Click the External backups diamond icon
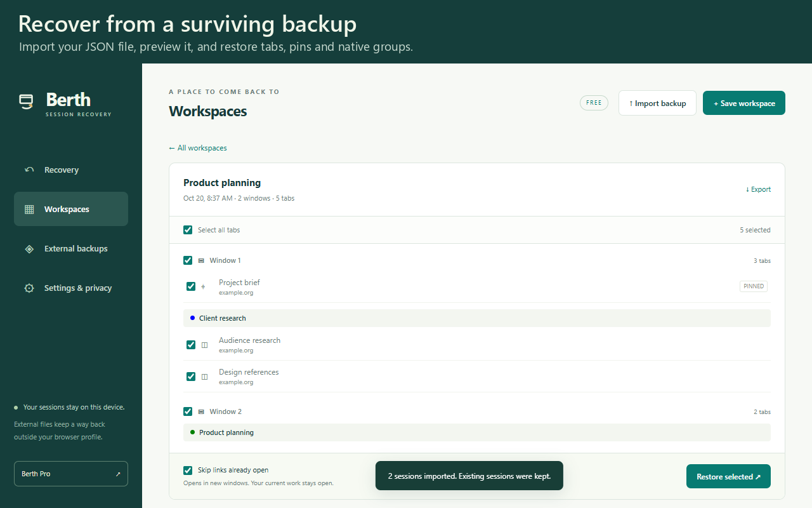This screenshot has width=812, height=508. pyautogui.click(x=29, y=248)
